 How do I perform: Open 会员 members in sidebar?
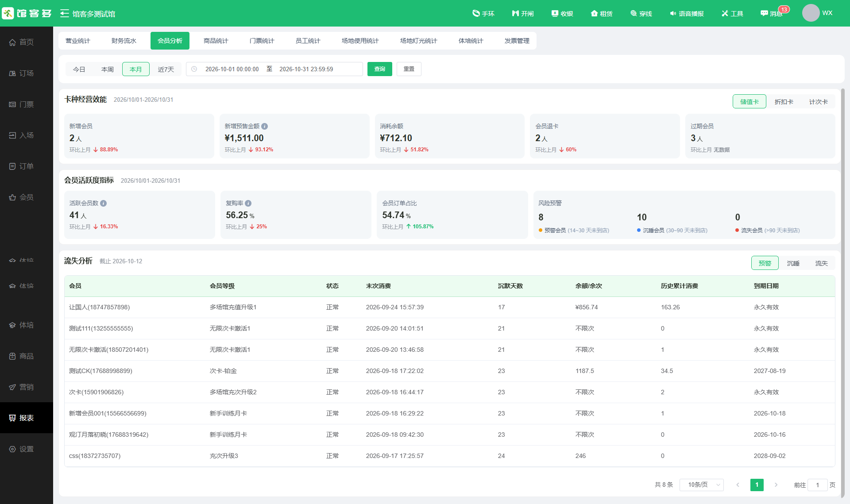(27, 197)
